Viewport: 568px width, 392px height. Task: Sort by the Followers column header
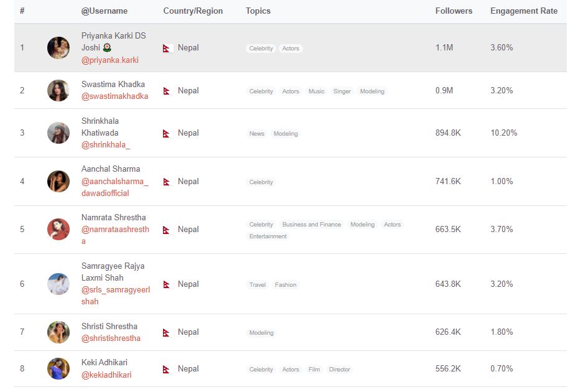[454, 11]
